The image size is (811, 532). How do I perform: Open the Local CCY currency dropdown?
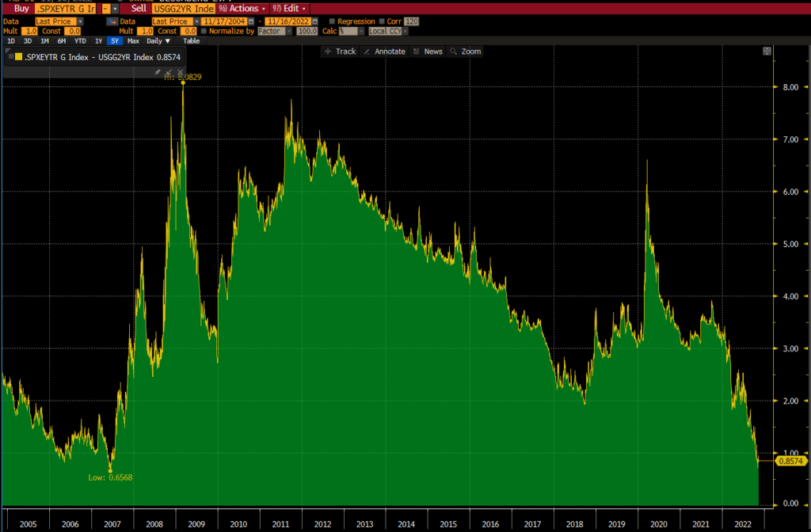[406, 31]
